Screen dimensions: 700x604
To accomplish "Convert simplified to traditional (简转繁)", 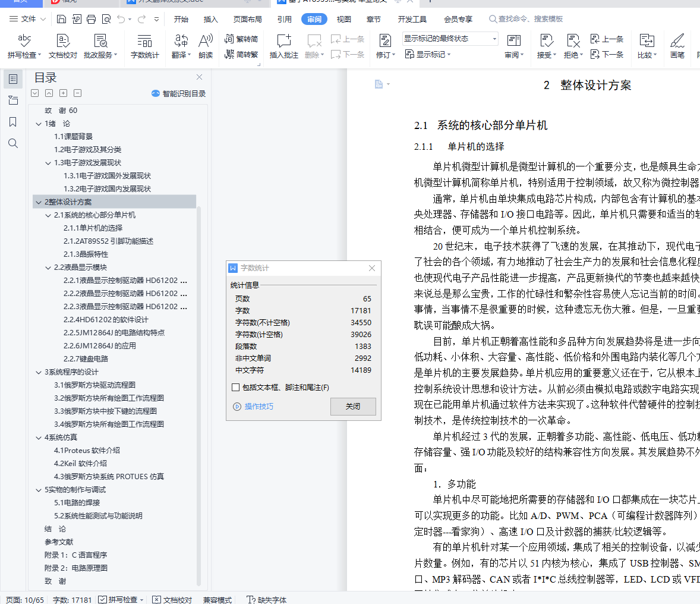I will (x=241, y=55).
